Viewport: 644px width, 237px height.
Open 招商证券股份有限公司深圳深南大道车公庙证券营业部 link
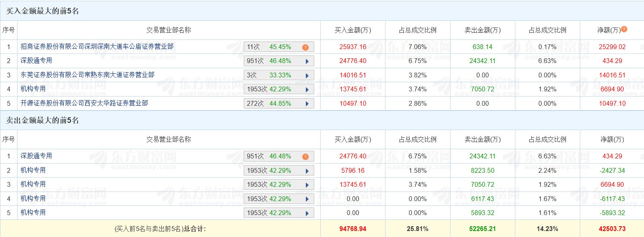(x=97, y=47)
